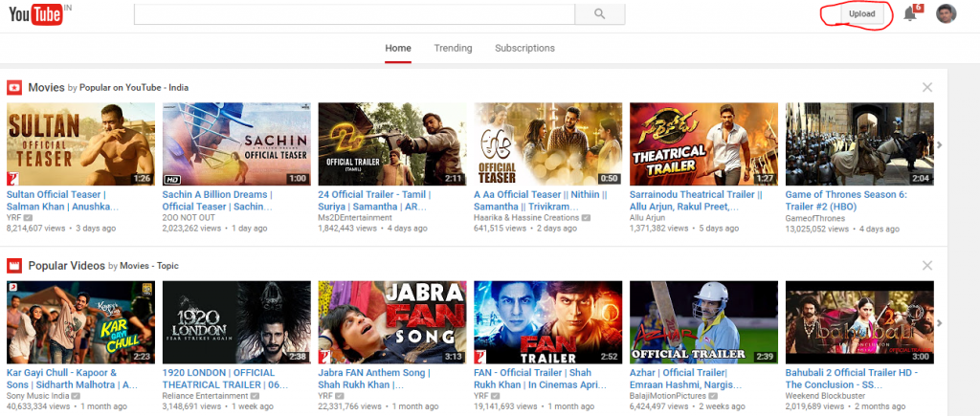Open Kar Gayi Chull title link

pos(72,379)
